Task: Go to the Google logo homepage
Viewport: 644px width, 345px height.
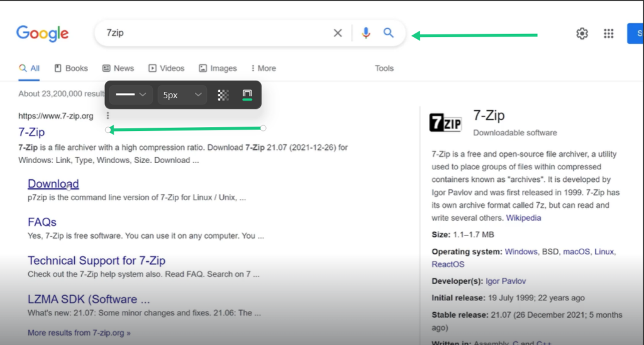Action: [x=42, y=34]
